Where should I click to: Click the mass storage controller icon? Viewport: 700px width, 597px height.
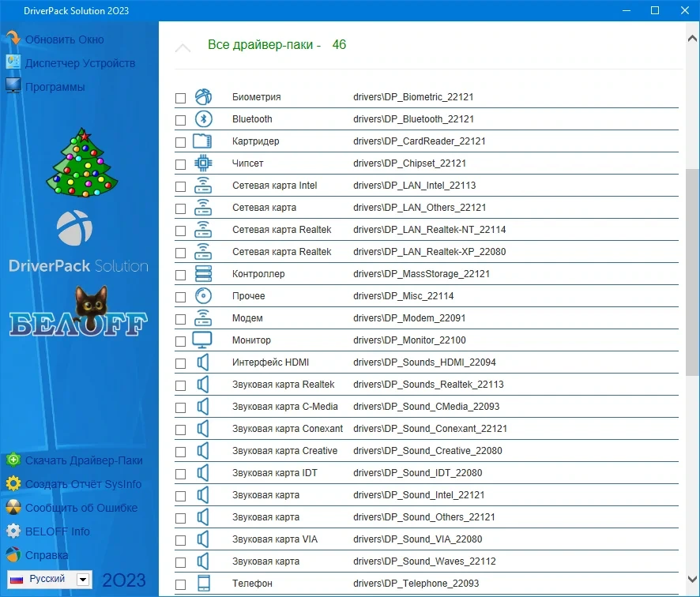(x=203, y=273)
